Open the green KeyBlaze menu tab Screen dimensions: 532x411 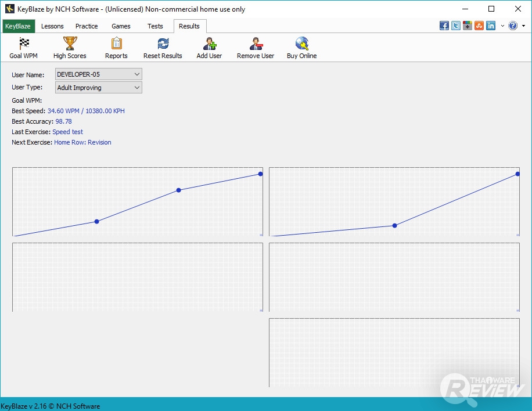coord(17,26)
